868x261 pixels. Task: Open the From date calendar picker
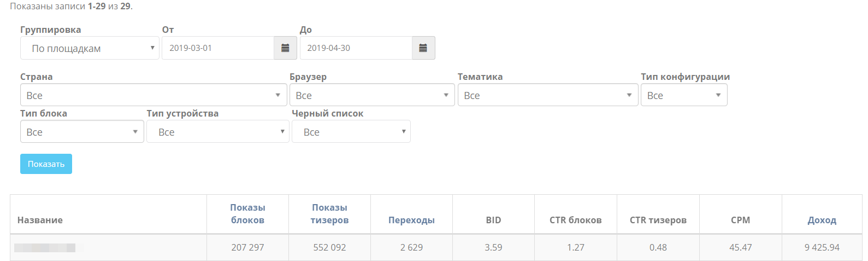click(x=285, y=48)
